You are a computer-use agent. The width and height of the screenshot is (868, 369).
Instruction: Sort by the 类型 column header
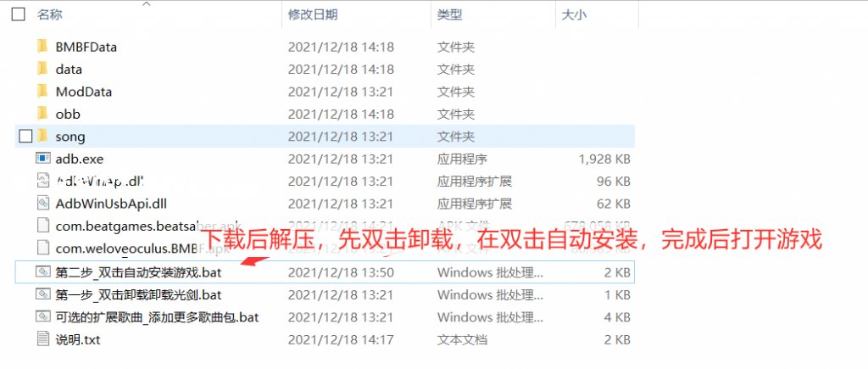(450, 15)
